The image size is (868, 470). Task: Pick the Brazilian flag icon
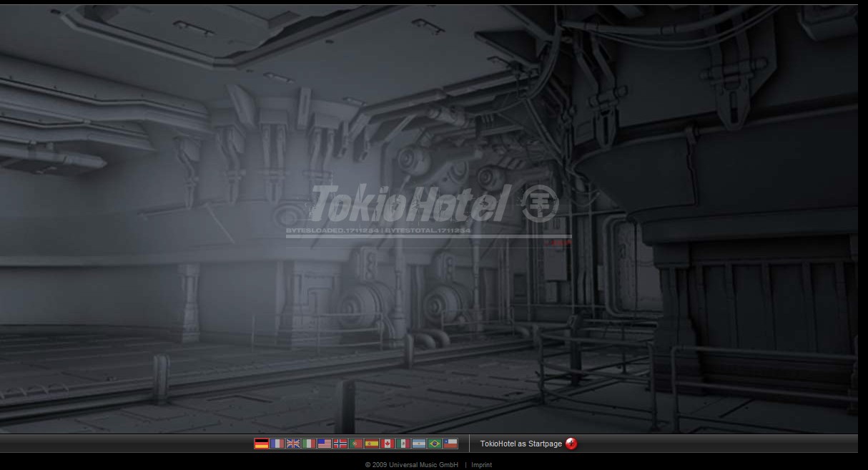click(x=435, y=444)
